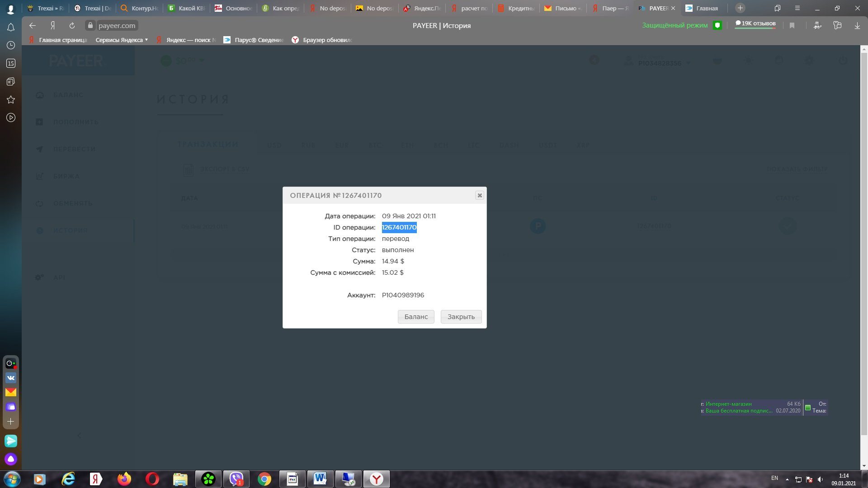Open Yandex home via Я icon
Screen dimensions: 868x488
(x=52, y=26)
